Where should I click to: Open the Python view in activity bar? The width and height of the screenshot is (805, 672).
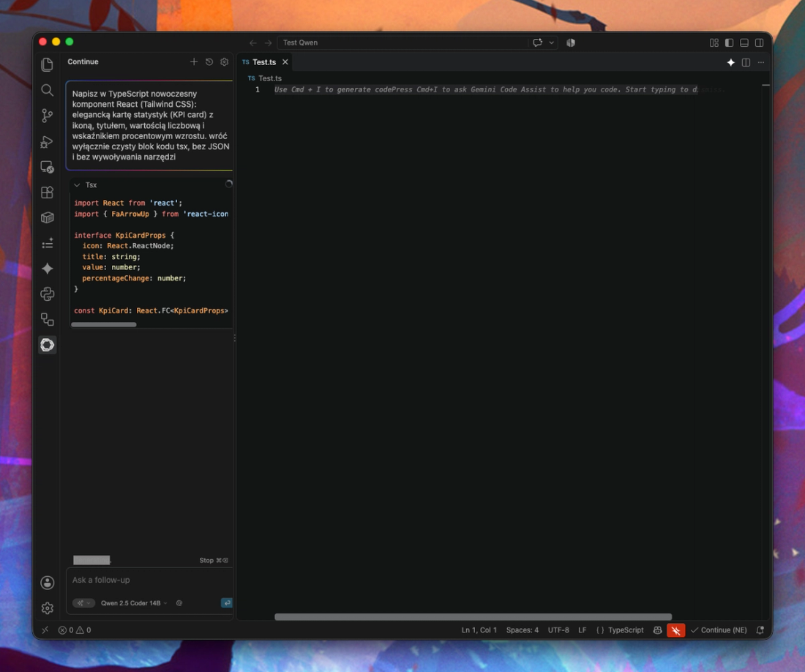pos(48,294)
